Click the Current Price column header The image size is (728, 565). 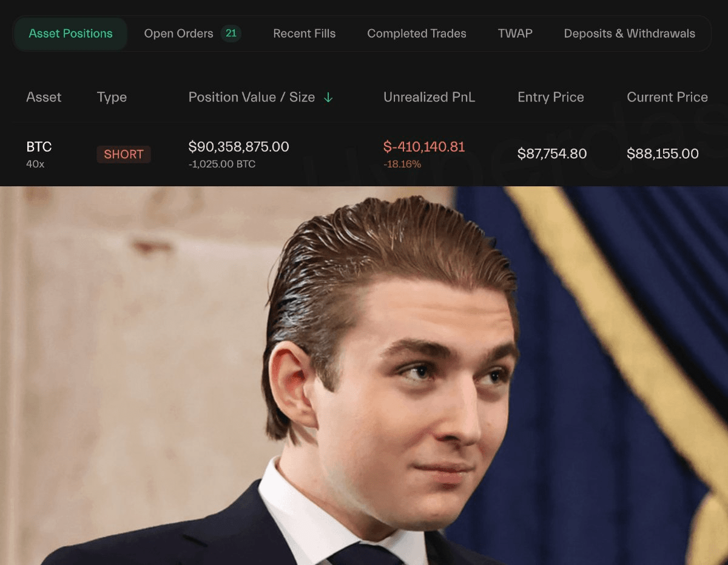(667, 97)
